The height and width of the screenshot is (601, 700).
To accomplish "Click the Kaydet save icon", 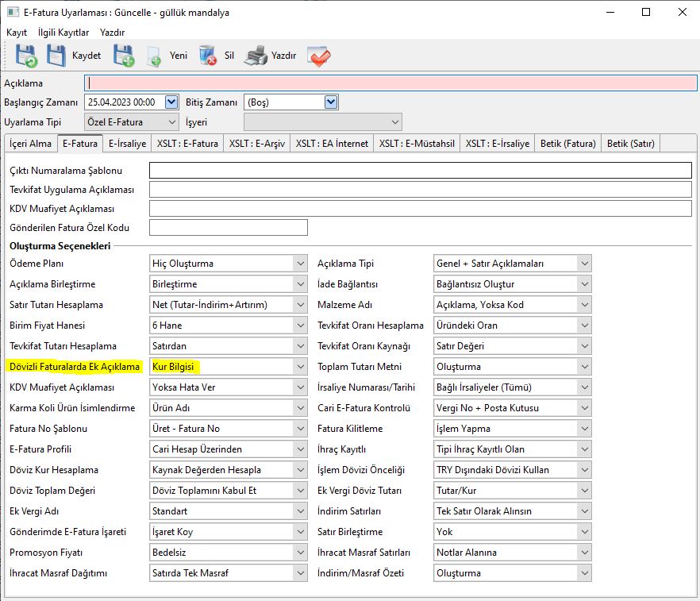I will (x=57, y=56).
